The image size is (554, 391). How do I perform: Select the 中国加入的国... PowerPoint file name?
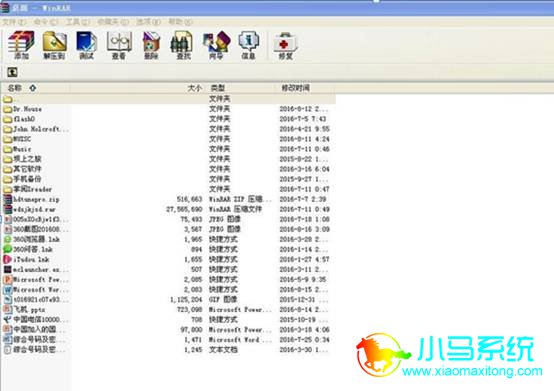tap(40, 330)
